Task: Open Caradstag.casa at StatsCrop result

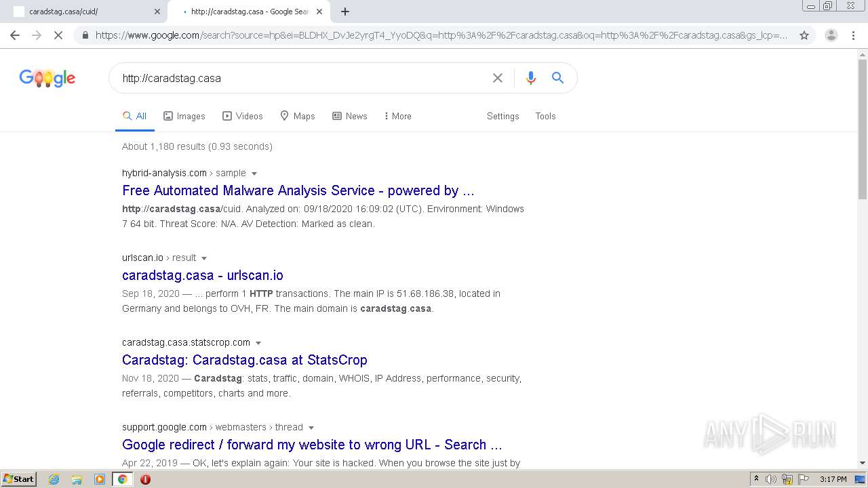Action: click(x=245, y=360)
